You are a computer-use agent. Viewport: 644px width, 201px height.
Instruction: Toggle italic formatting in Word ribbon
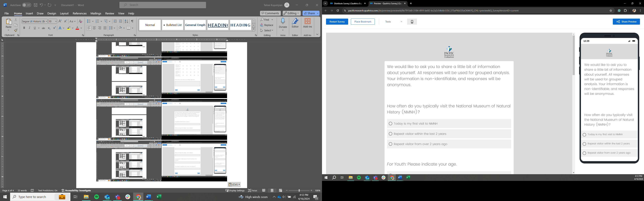[30, 28]
